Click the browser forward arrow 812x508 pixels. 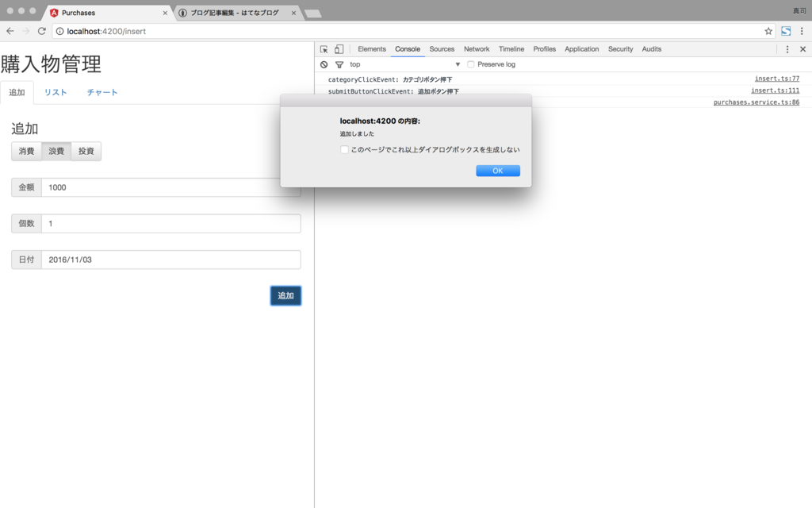pyautogui.click(x=26, y=31)
